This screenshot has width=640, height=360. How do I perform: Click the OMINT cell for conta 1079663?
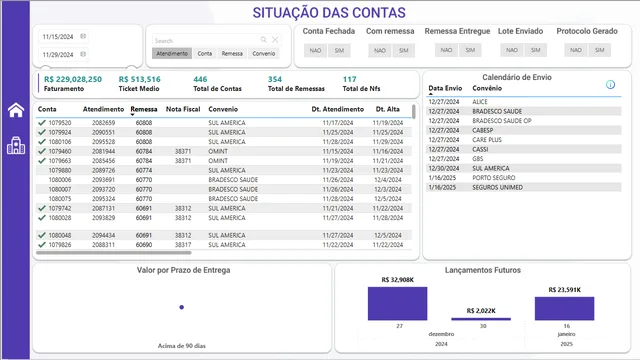point(218,161)
